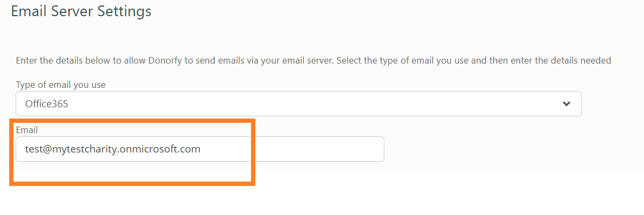Click the instruction sentence about email server details
The width and height of the screenshot is (644, 215).
(x=314, y=60)
